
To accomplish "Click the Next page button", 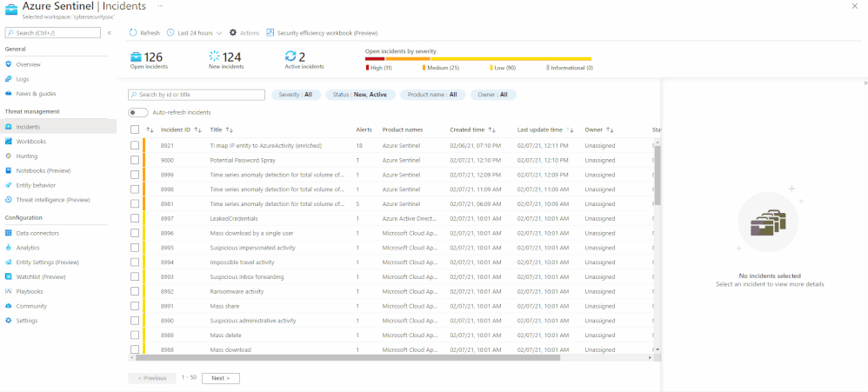I will tap(220, 378).
